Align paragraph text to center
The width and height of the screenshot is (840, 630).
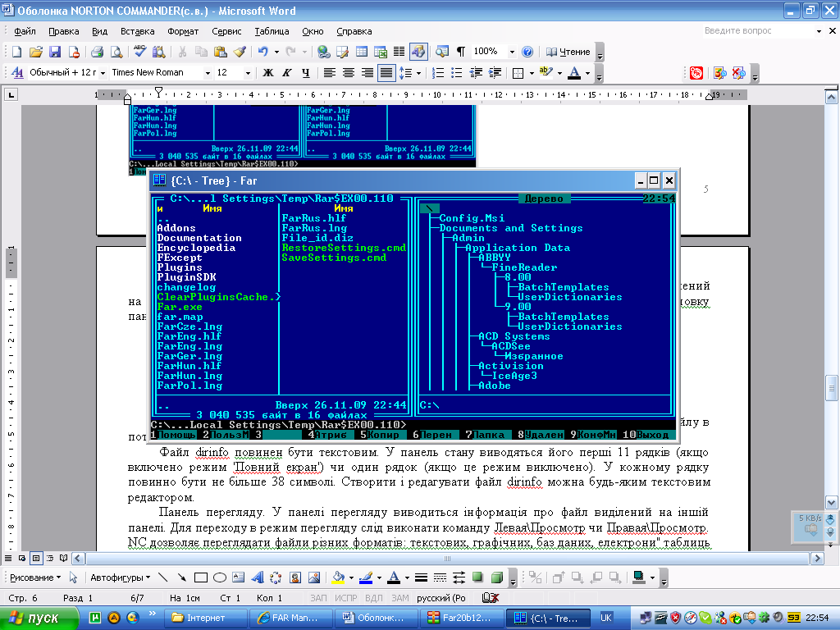pyautogui.click(x=348, y=73)
